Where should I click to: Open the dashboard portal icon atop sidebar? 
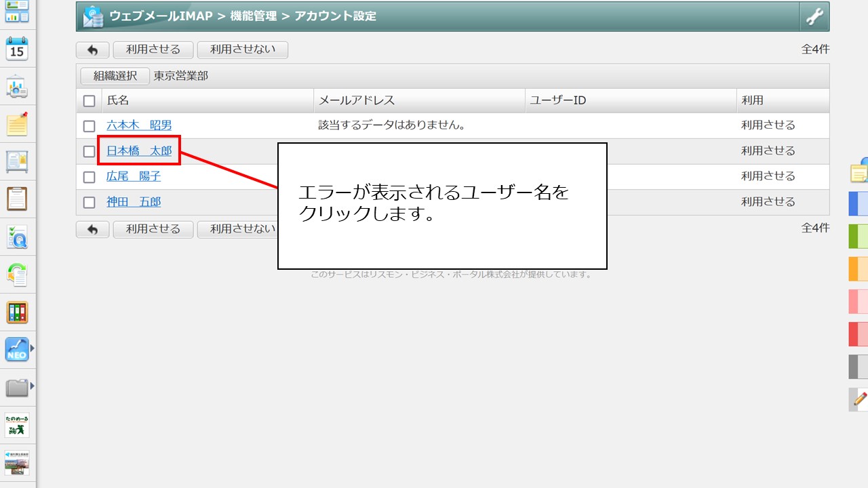17,12
